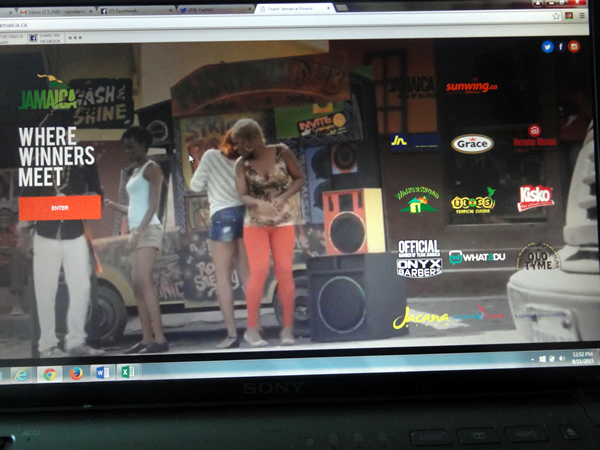Open the sunwing.ca sponsor logo
Image resolution: width=600 pixels, height=450 pixels.
(471, 87)
